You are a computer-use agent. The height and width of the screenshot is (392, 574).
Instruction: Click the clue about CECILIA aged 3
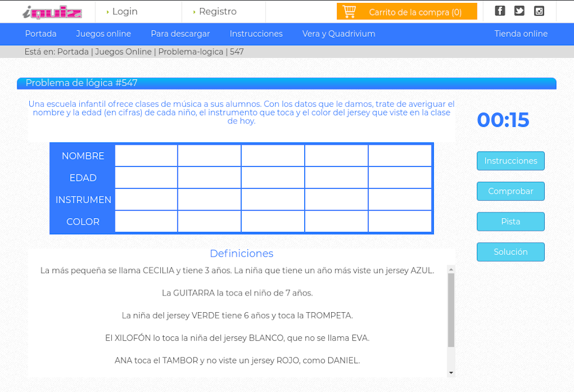pyautogui.click(x=237, y=270)
